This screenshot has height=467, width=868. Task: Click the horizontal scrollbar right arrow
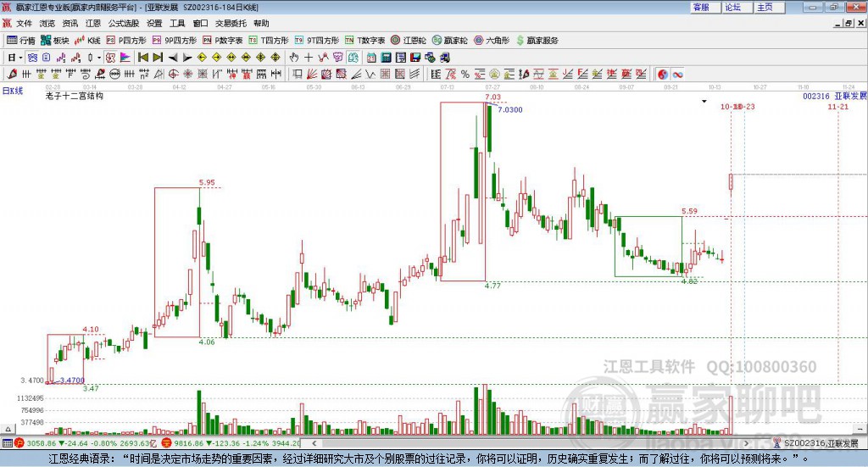pyautogui.click(x=746, y=443)
